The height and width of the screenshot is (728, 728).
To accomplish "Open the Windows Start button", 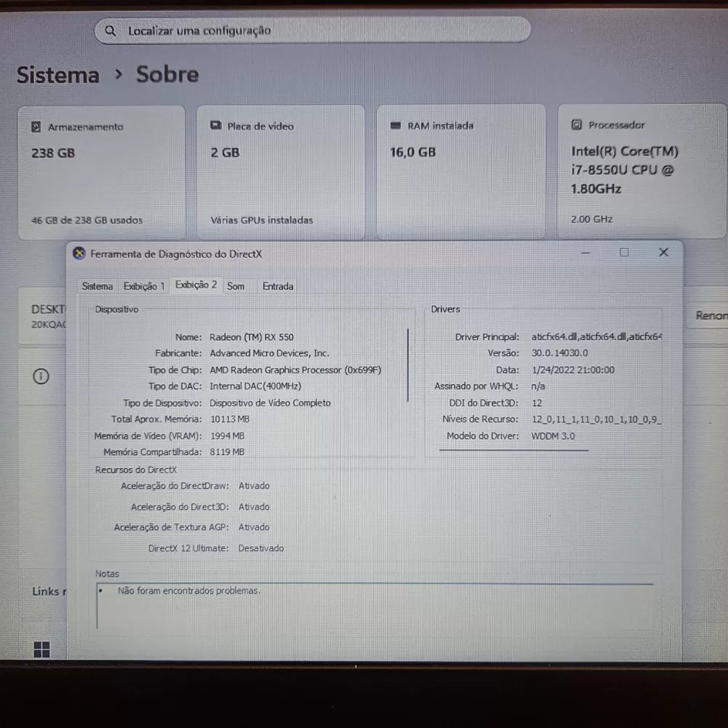I will [41, 649].
